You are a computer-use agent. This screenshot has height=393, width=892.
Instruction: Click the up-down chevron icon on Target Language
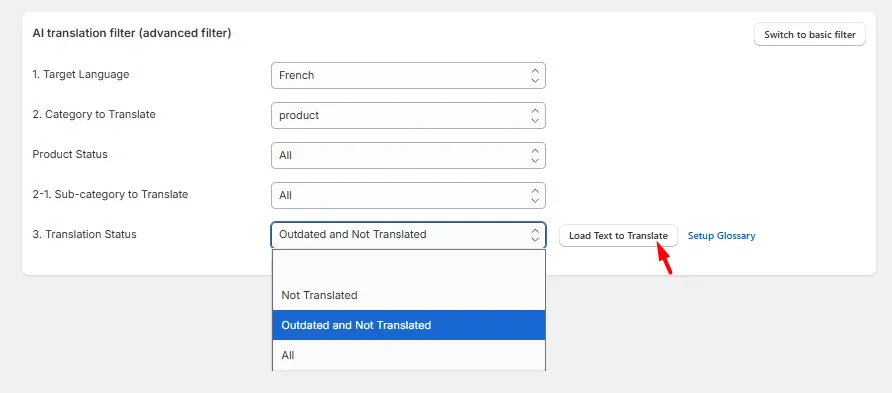point(535,76)
